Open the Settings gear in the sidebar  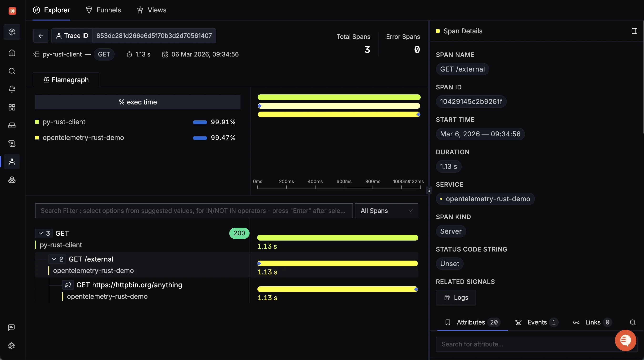tap(11, 345)
